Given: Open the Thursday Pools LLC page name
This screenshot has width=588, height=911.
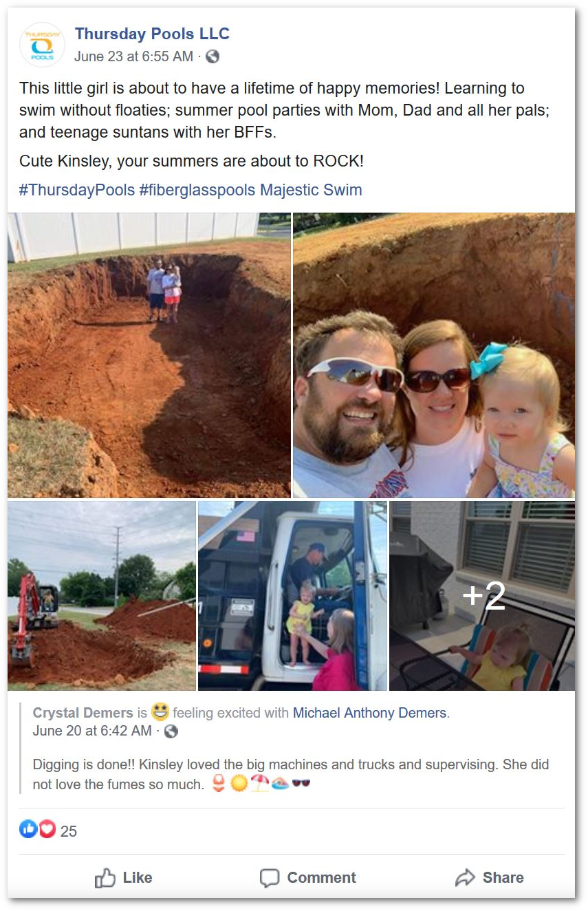Looking at the screenshot, I should pos(152,34).
